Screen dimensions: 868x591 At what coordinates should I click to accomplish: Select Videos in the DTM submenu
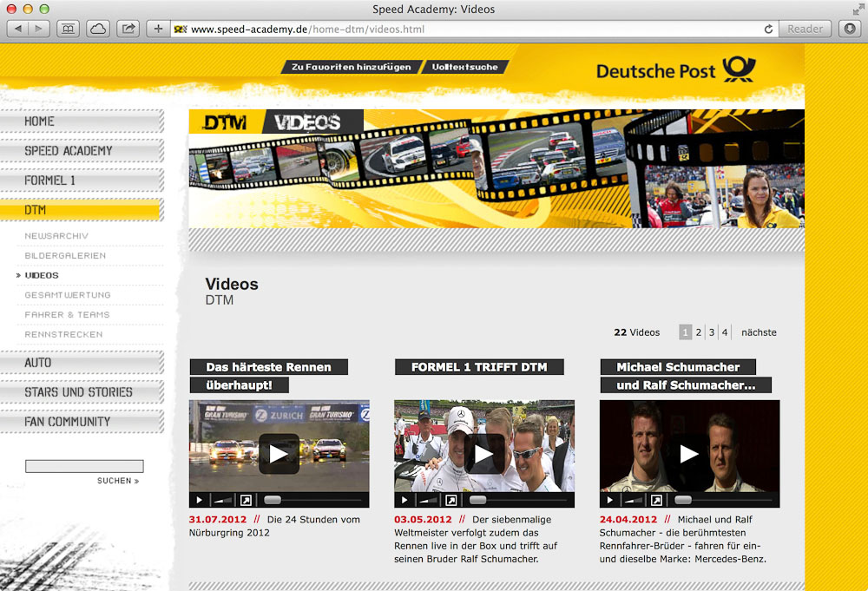[x=42, y=275]
